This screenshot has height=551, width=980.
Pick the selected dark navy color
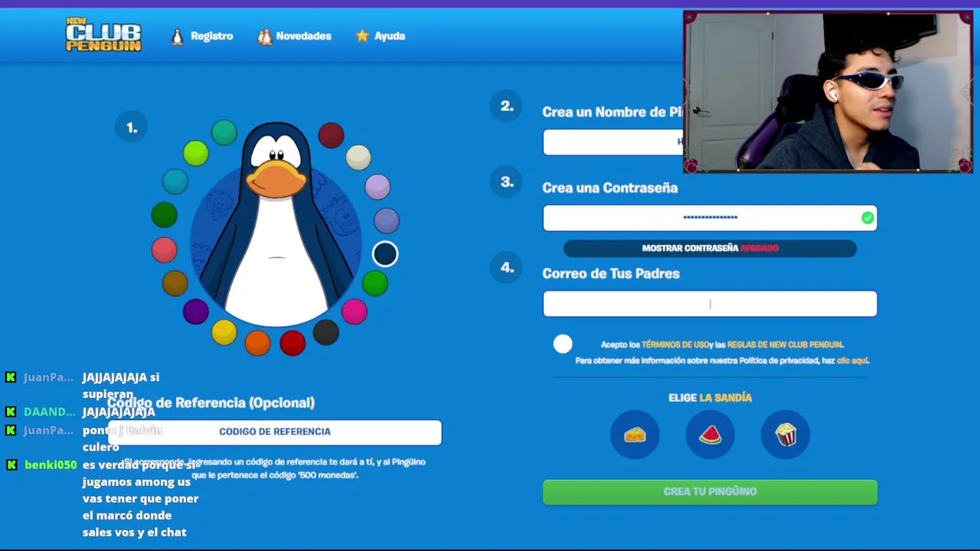[x=385, y=254]
